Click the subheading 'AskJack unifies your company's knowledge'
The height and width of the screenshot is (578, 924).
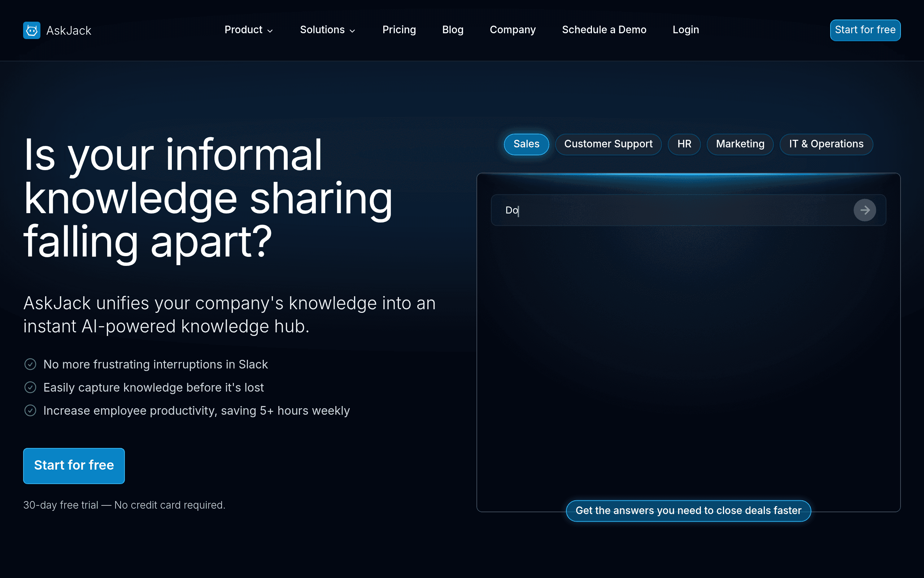click(x=230, y=315)
